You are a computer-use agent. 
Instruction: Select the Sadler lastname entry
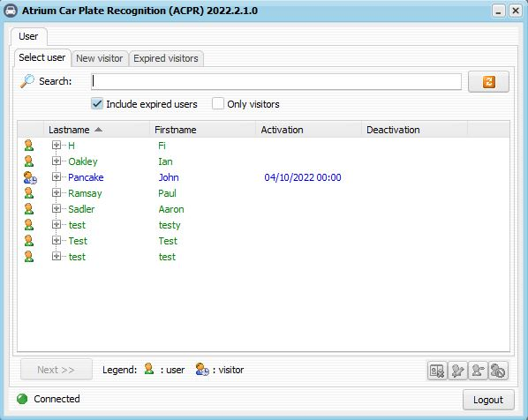click(81, 209)
